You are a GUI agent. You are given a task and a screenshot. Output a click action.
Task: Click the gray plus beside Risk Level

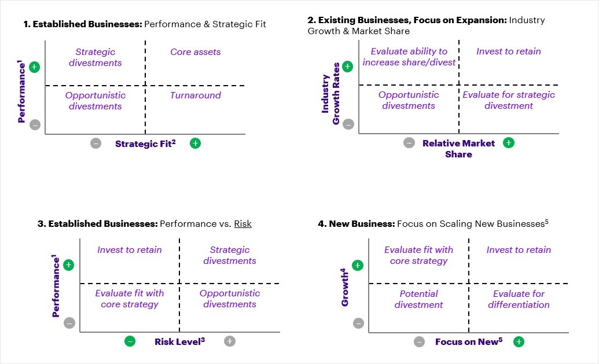click(x=230, y=341)
